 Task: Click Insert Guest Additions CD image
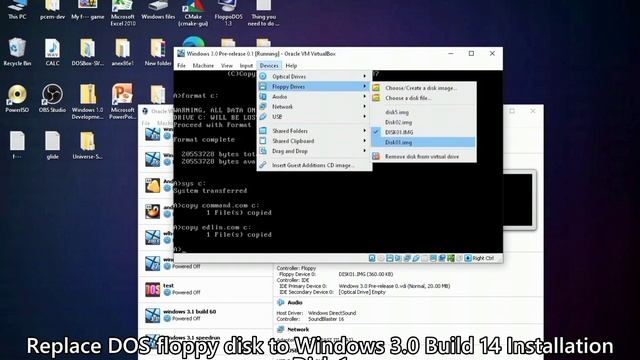click(314, 165)
